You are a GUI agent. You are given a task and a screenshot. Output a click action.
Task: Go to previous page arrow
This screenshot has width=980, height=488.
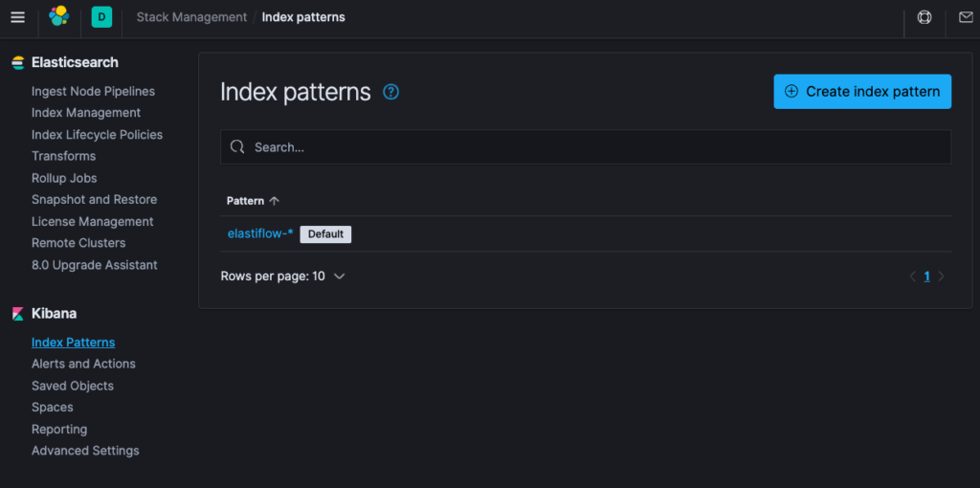tap(912, 277)
